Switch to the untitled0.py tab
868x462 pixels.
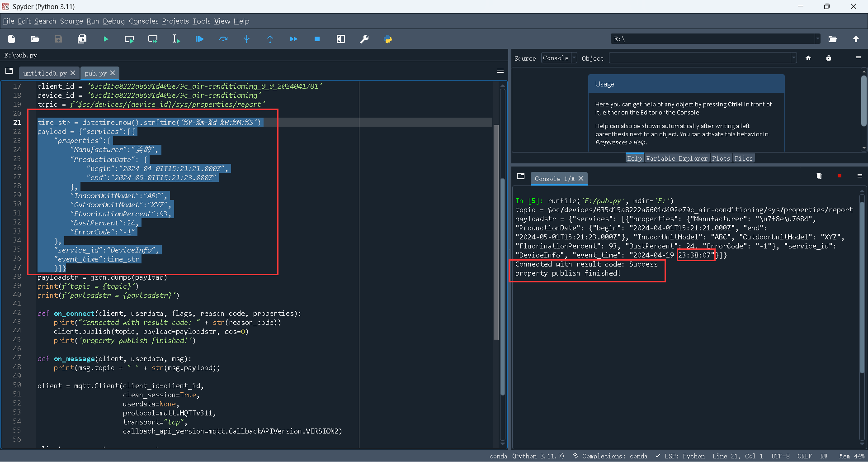(45, 73)
